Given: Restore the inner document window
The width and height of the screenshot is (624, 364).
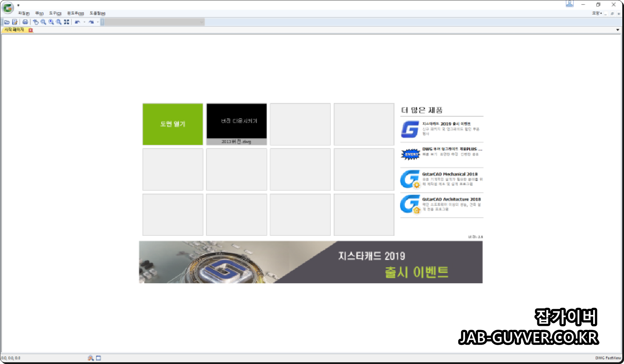Looking at the screenshot, I should pyautogui.click(x=612, y=14).
